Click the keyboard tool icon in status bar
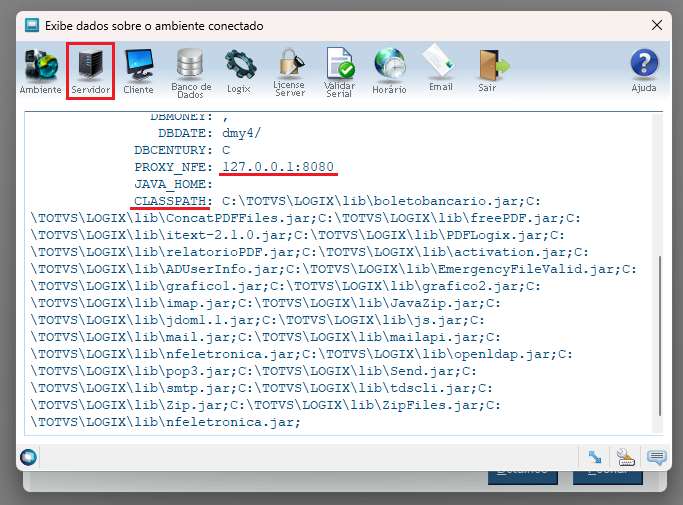Screen dimensions: 683x505 626,457
